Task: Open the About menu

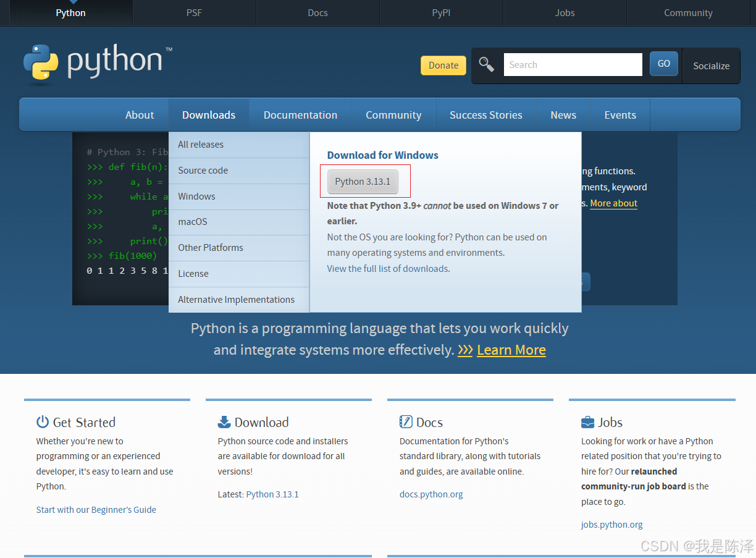Action: tap(140, 115)
